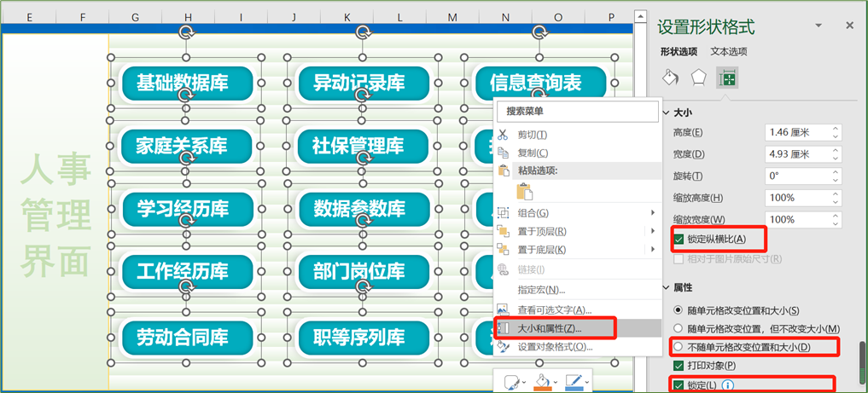Toggle the 打印对象(P) checkbox
This screenshot has height=393, width=868.
click(x=679, y=366)
